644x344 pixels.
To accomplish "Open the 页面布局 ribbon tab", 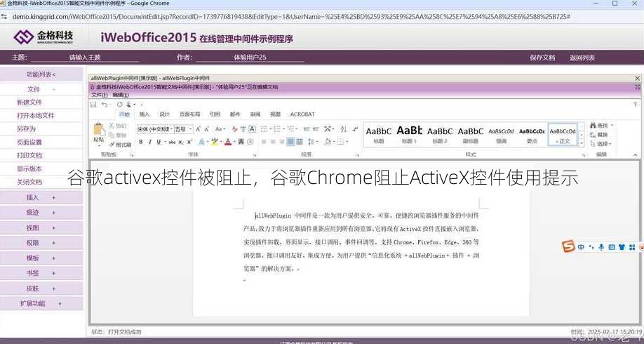I will (x=189, y=114).
